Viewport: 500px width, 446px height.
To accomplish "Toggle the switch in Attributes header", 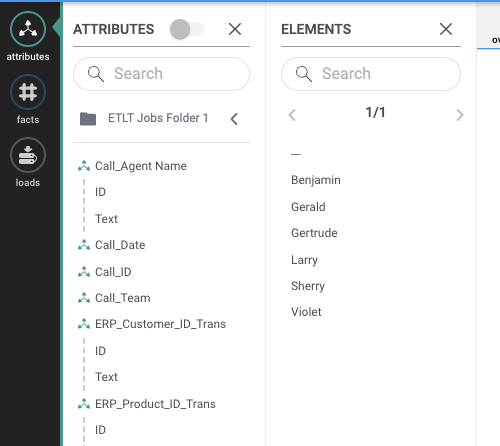I will click(186, 29).
